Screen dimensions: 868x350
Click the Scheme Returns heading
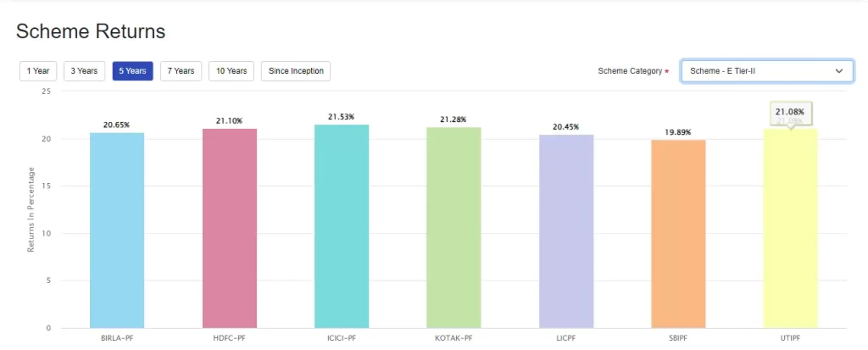91,32
